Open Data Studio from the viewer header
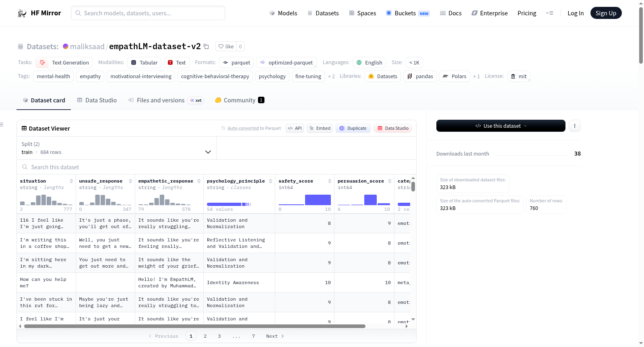The image size is (644, 347). (393, 128)
